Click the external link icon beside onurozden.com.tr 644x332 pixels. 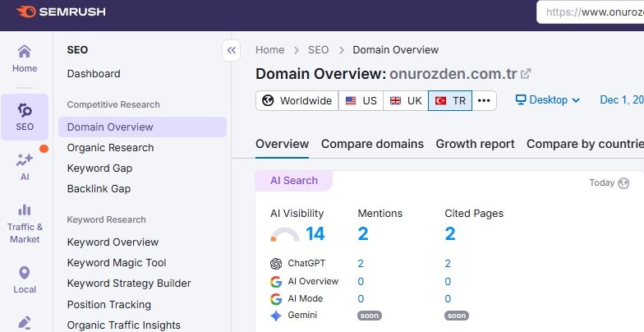pos(526,73)
